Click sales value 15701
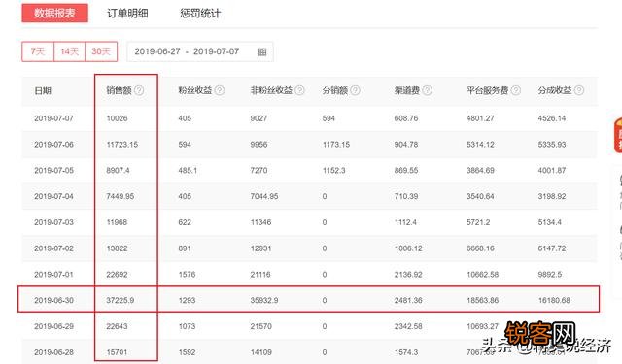Image resolution: width=622 pixels, height=364 pixels. pyautogui.click(x=117, y=352)
